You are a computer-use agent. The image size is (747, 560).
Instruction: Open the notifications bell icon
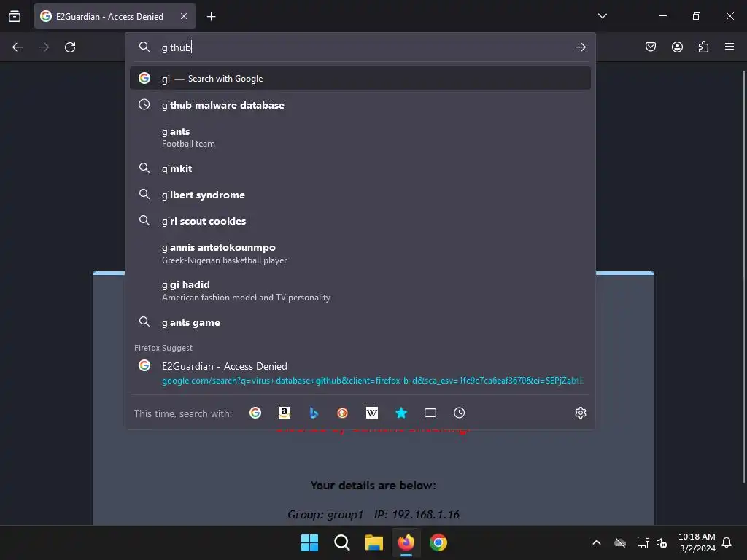tap(727, 542)
